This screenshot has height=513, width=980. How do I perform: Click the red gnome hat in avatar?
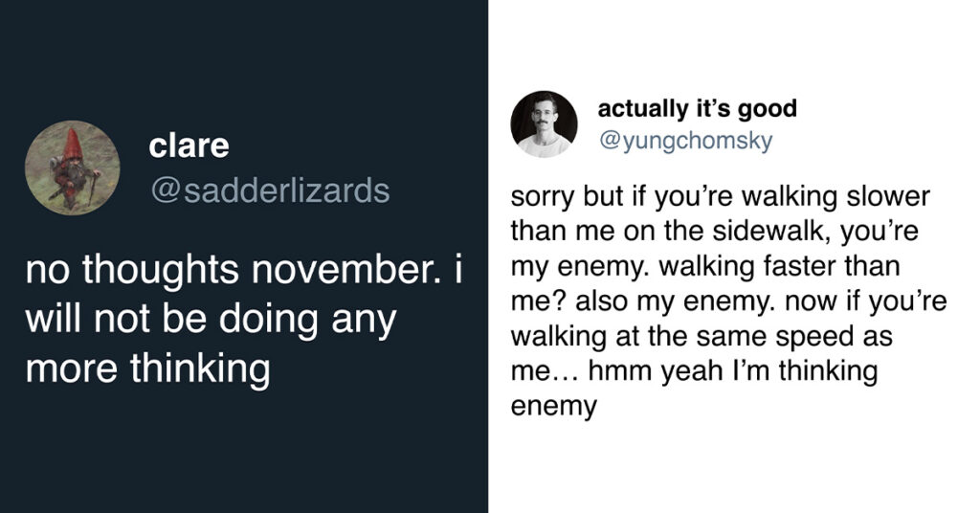[x=73, y=144]
